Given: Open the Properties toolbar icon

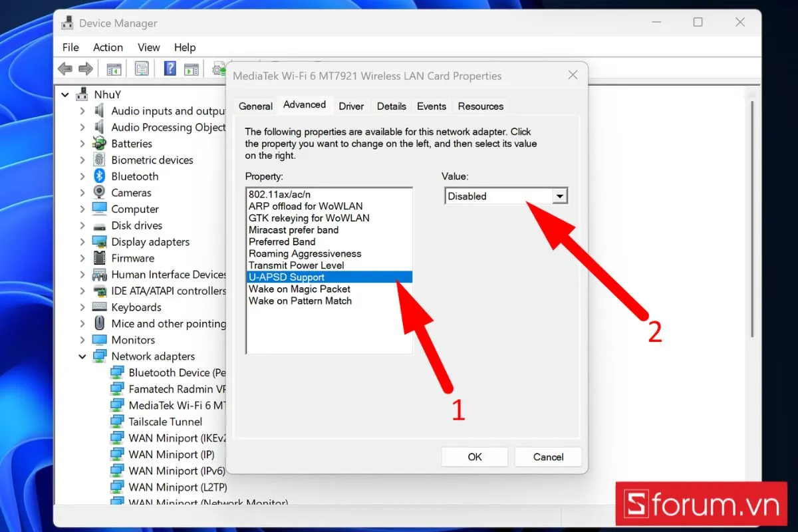Looking at the screenshot, I should pyautogui.click(x=141, y=68).
